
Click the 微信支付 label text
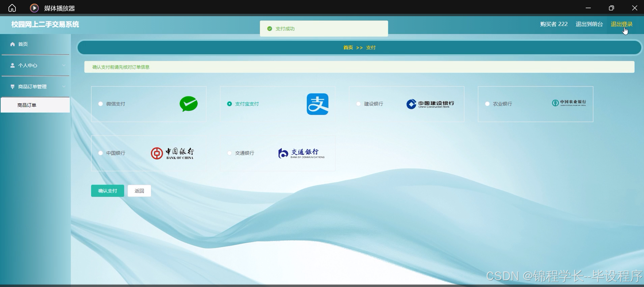pyautogui.click(x=116, y=104)
